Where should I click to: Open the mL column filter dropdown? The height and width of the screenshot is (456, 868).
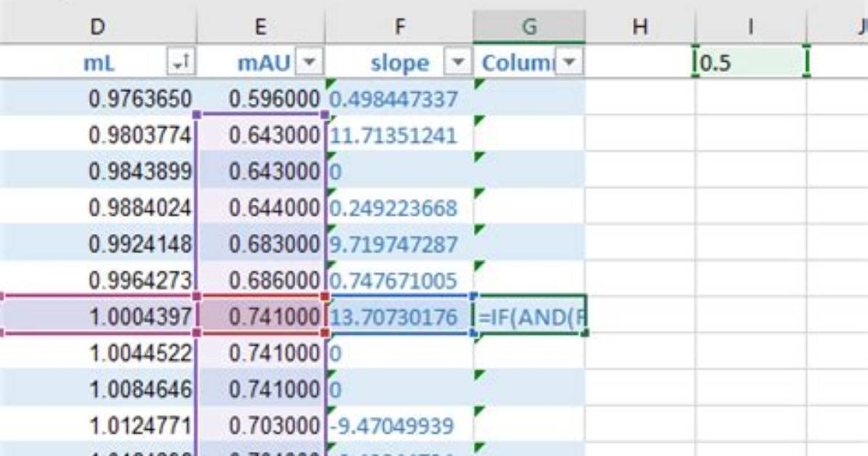tap(181, 62)
